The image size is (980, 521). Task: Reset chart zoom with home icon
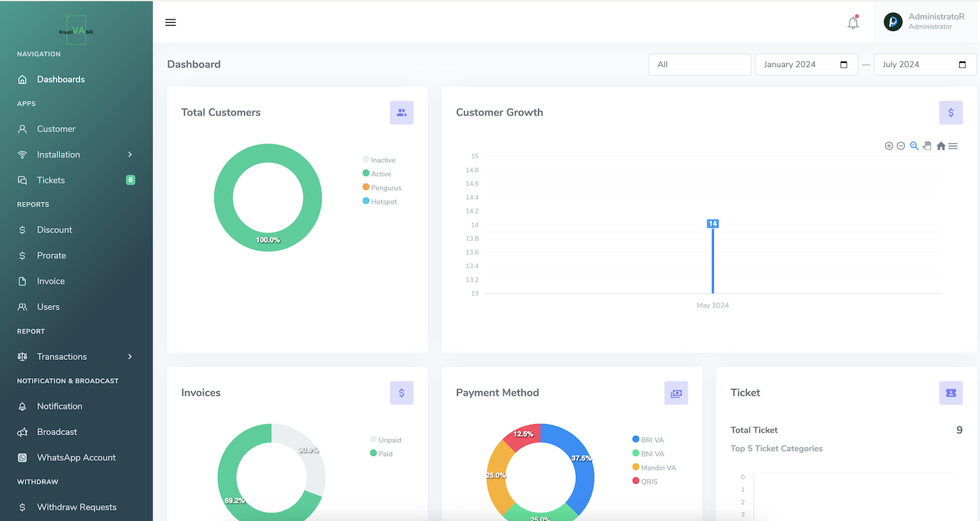click(x=941, y=146)
